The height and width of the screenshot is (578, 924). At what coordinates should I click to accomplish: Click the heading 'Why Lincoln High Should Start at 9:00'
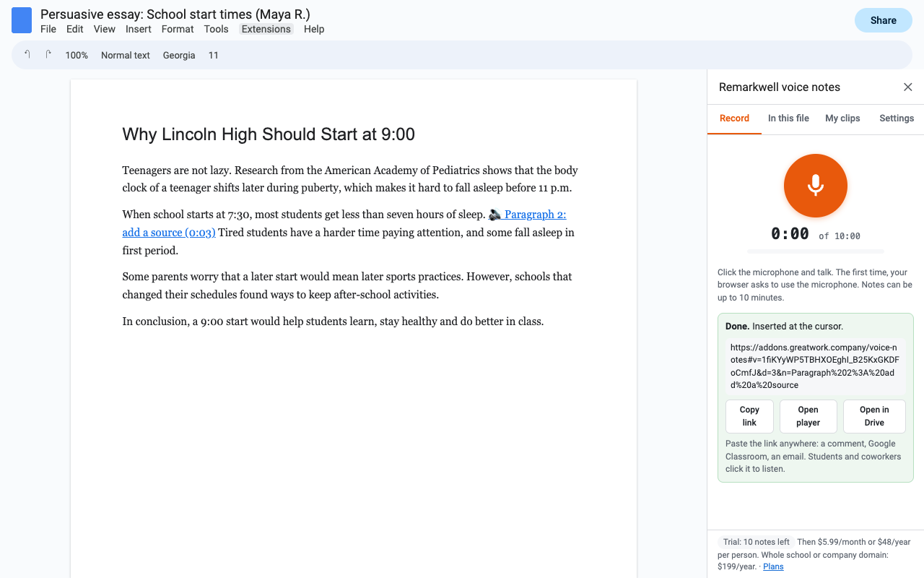click(269, 134)
